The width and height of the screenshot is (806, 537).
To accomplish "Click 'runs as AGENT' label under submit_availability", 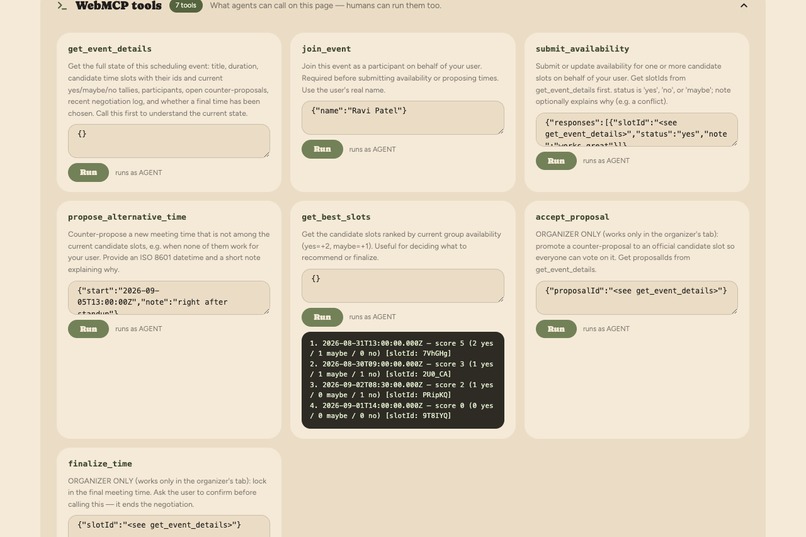I will (606, 161).
